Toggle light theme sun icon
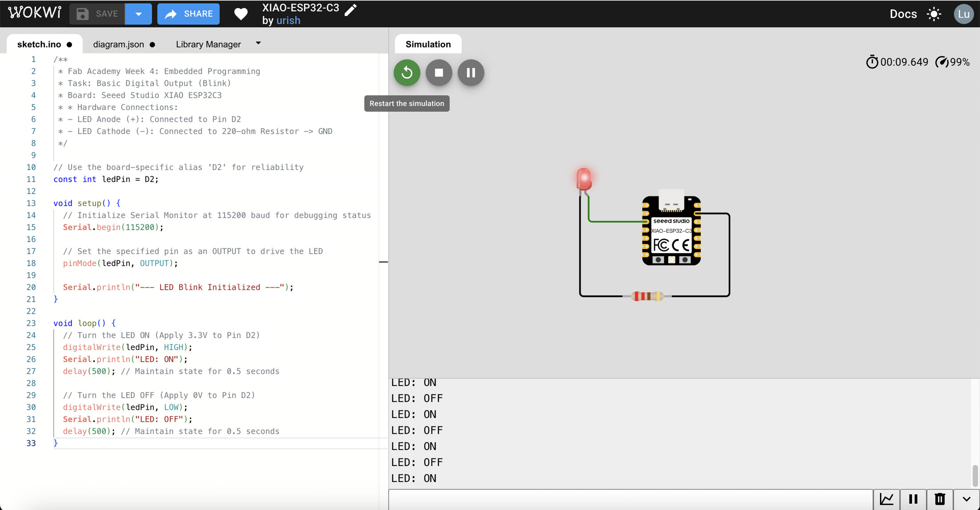The width and height of the screenshot is (980, 510). 934,14
